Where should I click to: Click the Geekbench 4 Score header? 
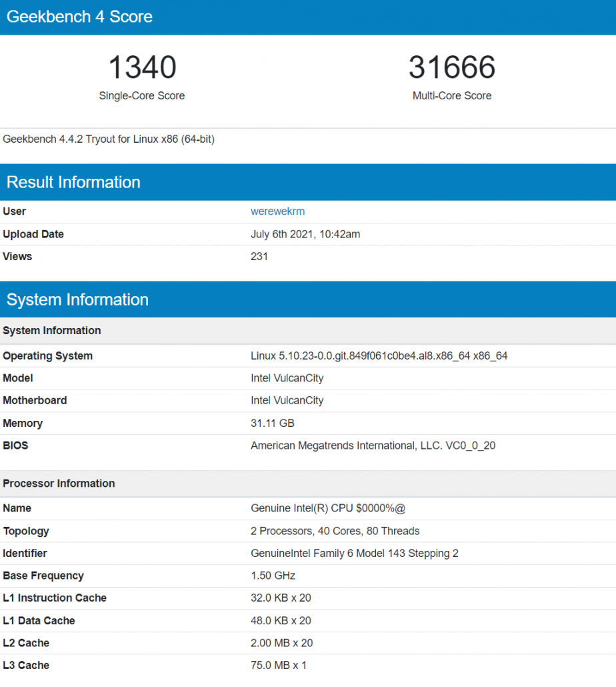coord(79,17)
